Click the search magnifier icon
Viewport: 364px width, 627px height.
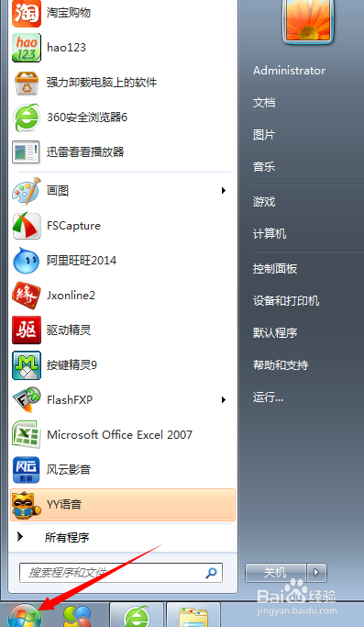212,573
